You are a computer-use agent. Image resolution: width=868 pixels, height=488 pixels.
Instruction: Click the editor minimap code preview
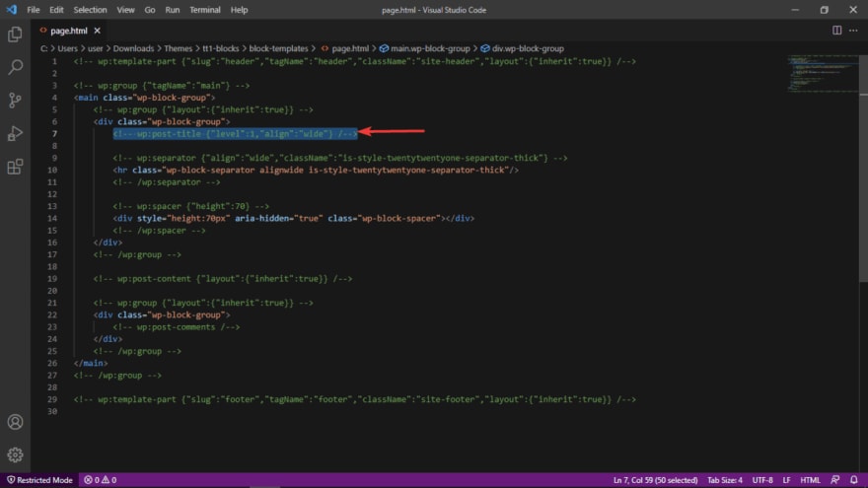(823, 73)
